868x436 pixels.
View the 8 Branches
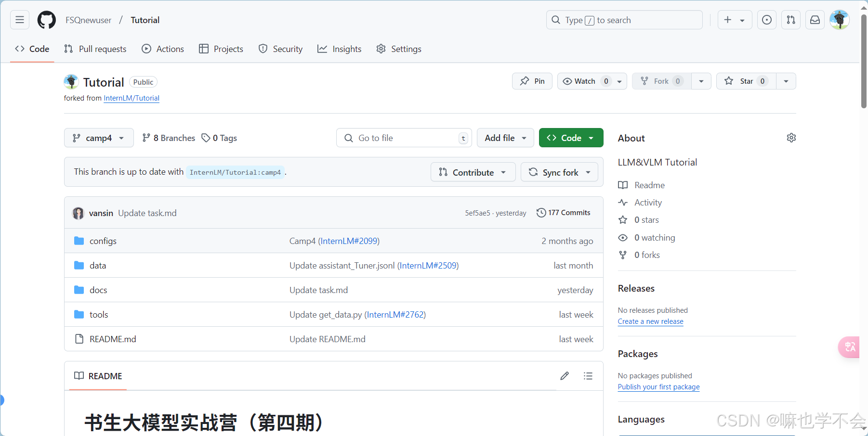(x=169, y=138)
